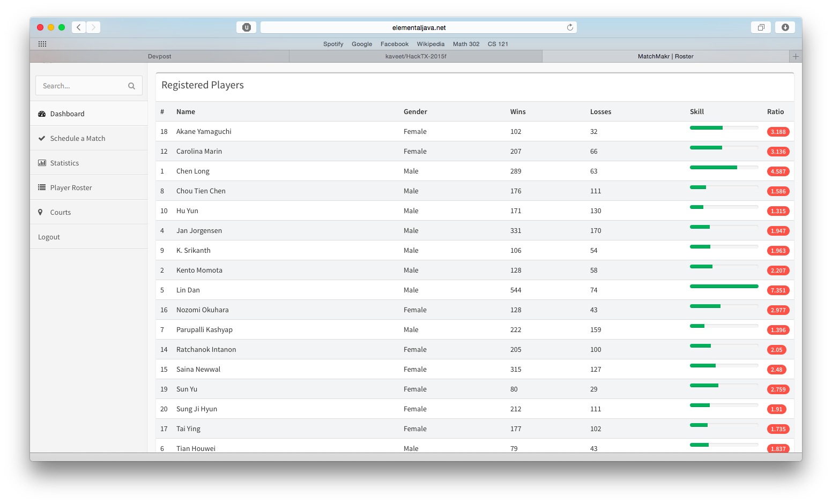Click the 1.91 ratio badge

[x=776, y=409]
